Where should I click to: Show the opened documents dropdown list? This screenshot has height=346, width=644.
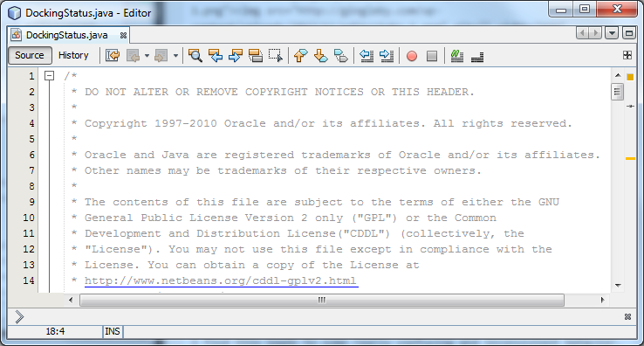pyautogui.click(x=612, y=33)
